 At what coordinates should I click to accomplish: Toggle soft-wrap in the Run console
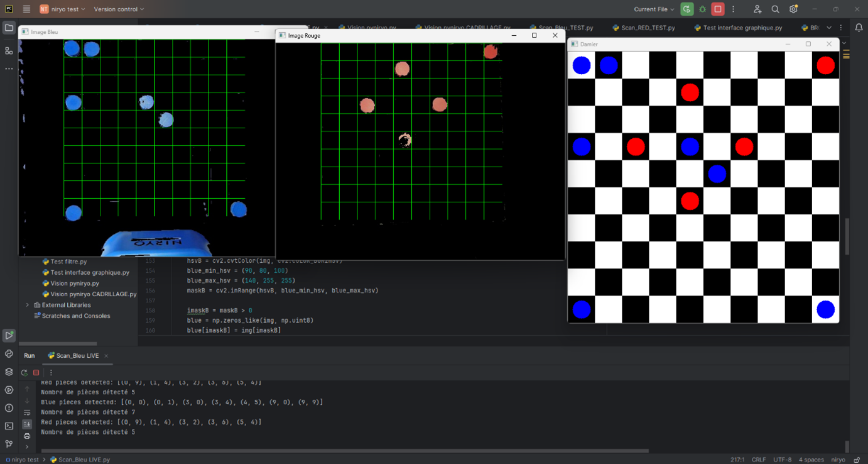[x=27, y=412]
